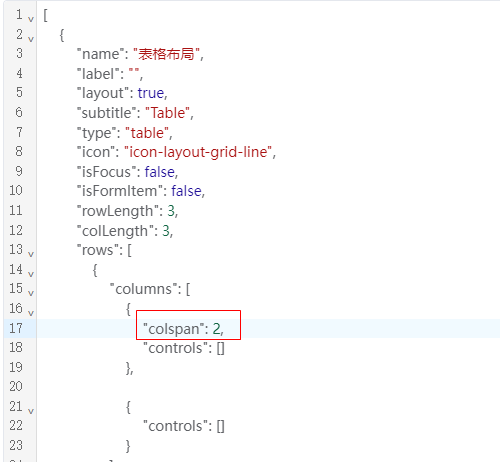This screenshot has width=500, height=462.
Task: Click the "Table" string value
Action: [x=168, y=113]
